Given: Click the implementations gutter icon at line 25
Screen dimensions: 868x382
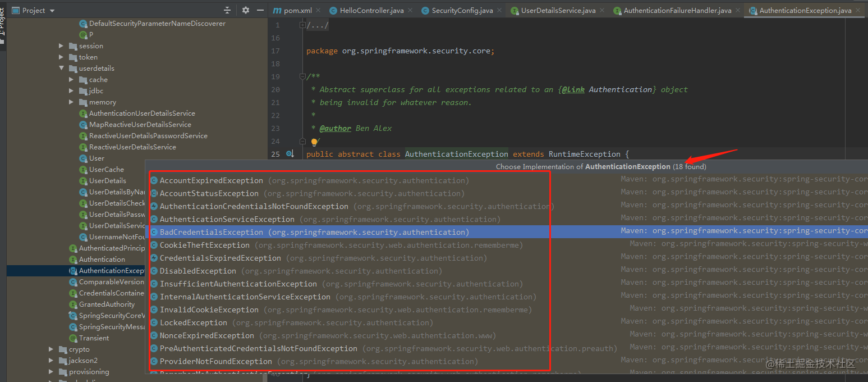Looking at the screenshot, I should 290,154.
